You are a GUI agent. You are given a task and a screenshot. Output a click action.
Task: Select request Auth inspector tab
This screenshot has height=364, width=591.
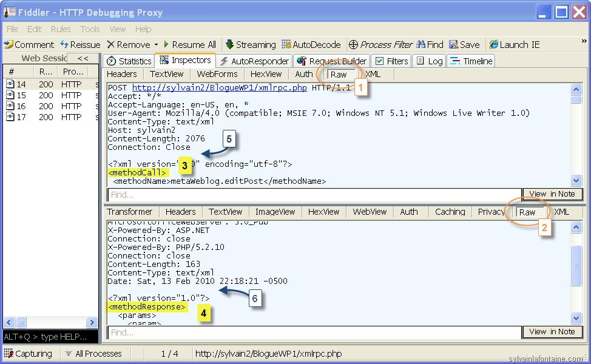[x=304, y=74]
